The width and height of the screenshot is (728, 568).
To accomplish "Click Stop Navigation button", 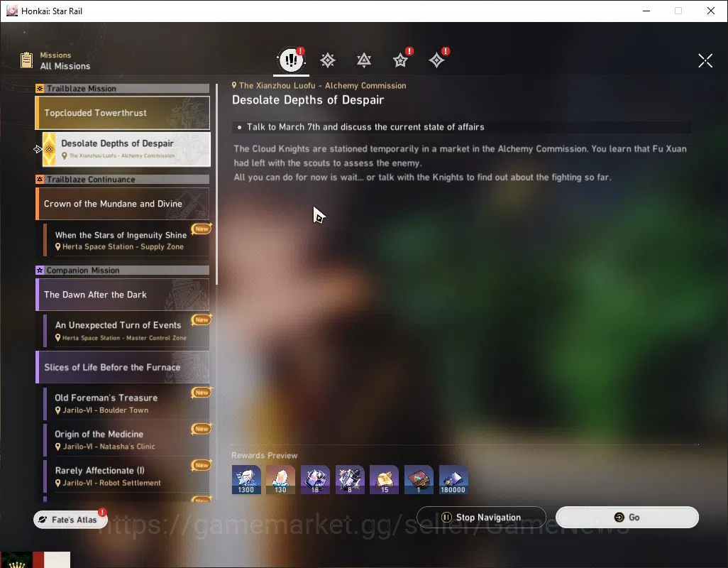I will 481,517.
